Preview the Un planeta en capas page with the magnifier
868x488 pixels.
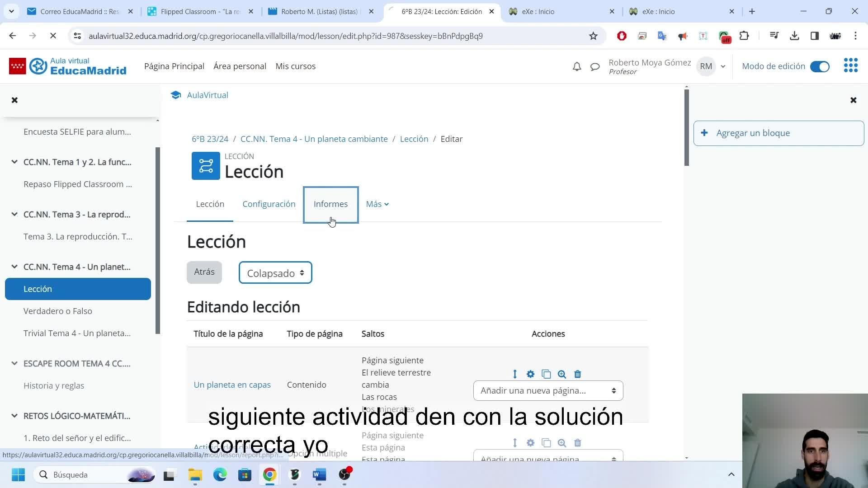pyautogui.click(x=561, y=374)
